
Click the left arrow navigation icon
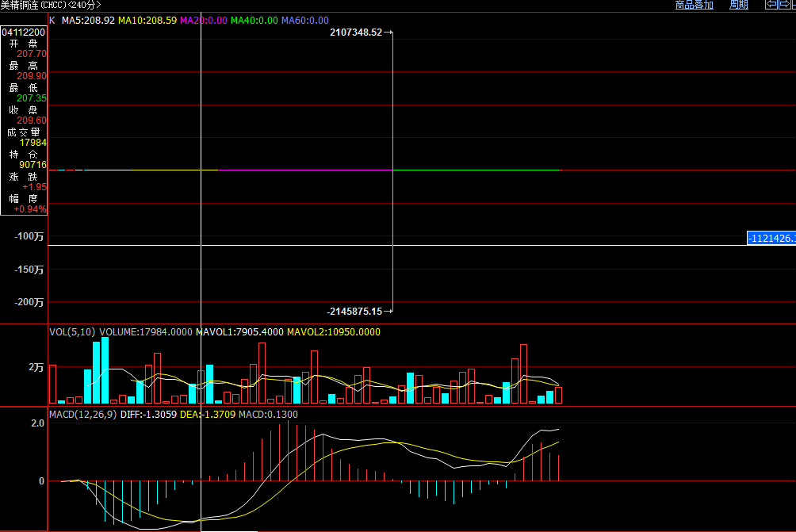click(x=771, y=5)
